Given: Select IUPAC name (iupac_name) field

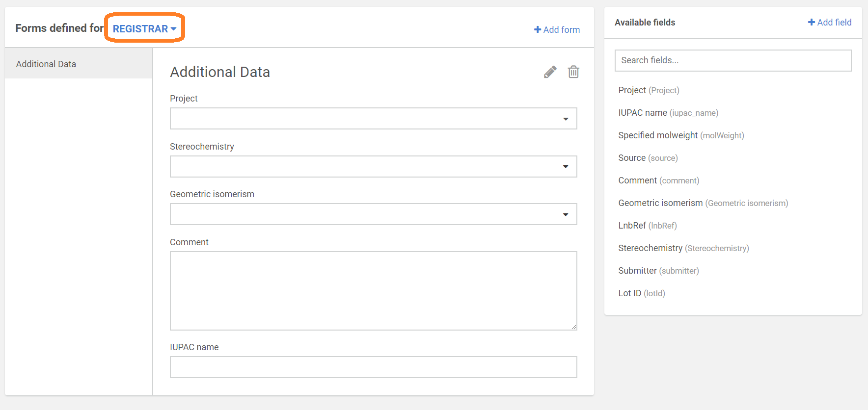Looking at the screenshot, I should coord(668,113).
